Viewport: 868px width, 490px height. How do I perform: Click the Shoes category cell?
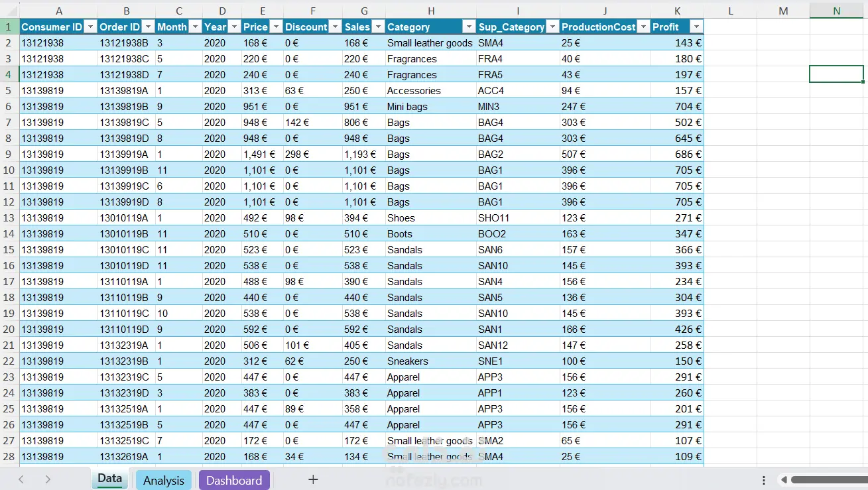click(431, 218)
